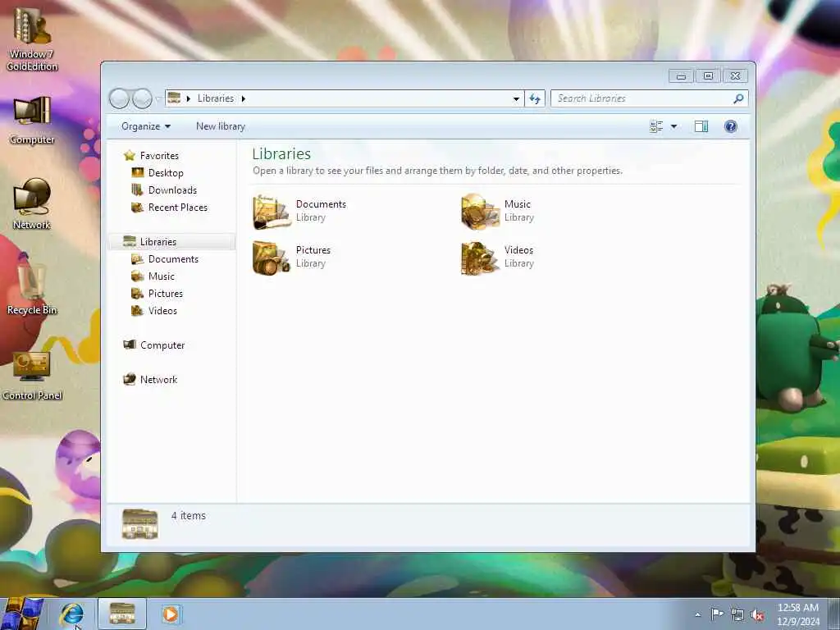840x630 pixels.
Task: Open the view options dropdown arrow
Action: click(x=674, y=126)
